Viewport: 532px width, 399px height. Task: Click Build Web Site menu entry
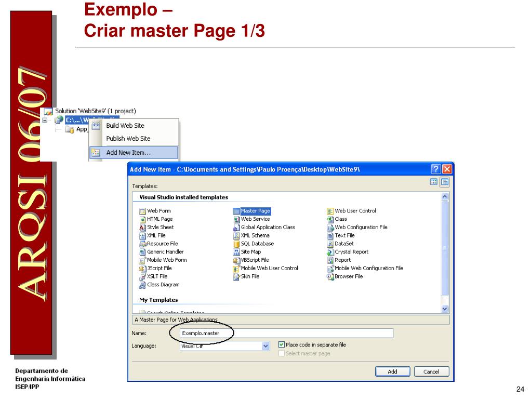point(134,126)
